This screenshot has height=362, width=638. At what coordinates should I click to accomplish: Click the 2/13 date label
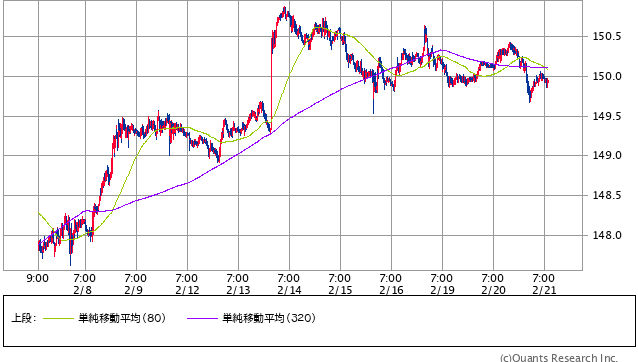[238, 290]
